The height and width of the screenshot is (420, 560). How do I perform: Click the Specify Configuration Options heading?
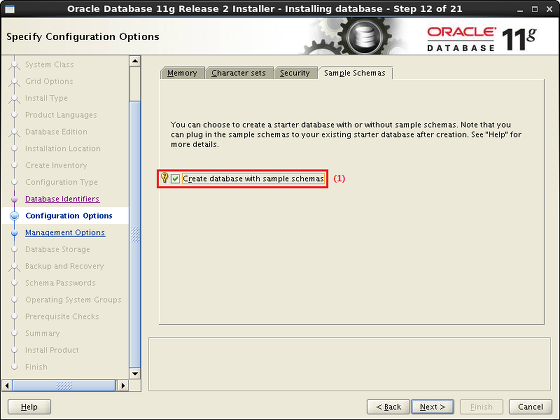[83, 37]
